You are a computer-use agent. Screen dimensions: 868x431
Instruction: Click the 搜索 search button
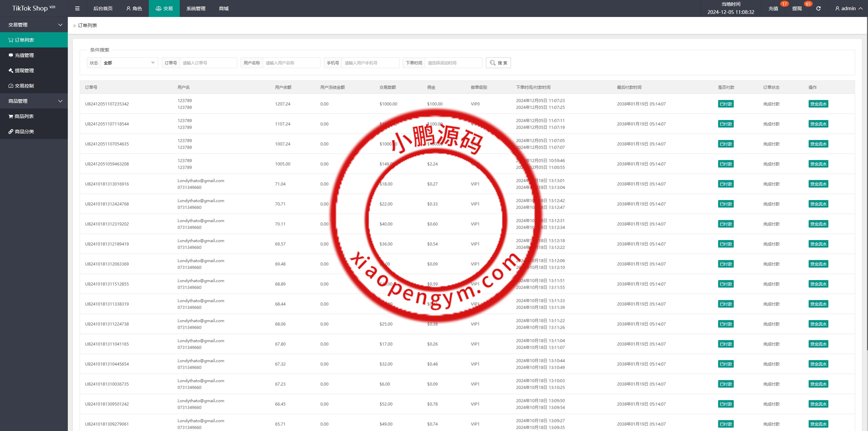click(498, 63)
